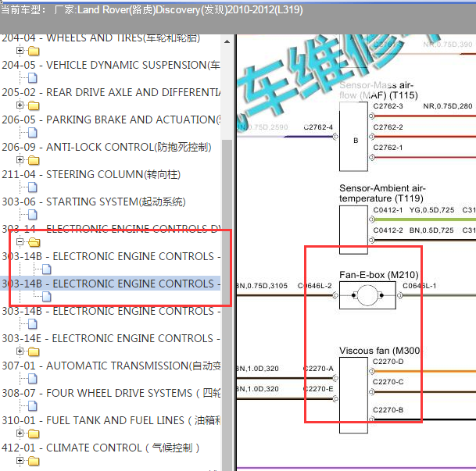The image size is (476, 471).
Task: Click wire label 'NR,0.75D,280'
Action: pyautogui.click(x=448, y=106)
